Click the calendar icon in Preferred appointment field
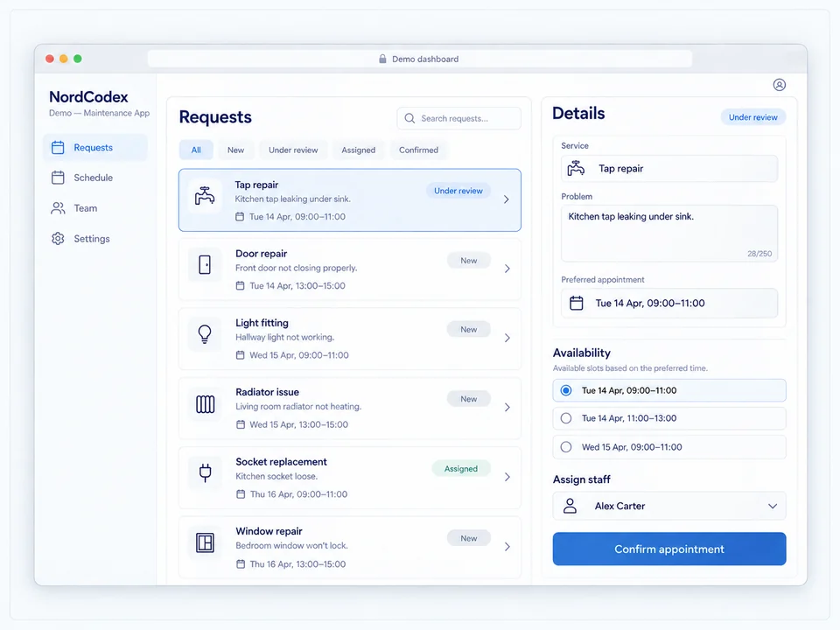The width and height of the screenshot is (840, 630). [x=577, y=304]
